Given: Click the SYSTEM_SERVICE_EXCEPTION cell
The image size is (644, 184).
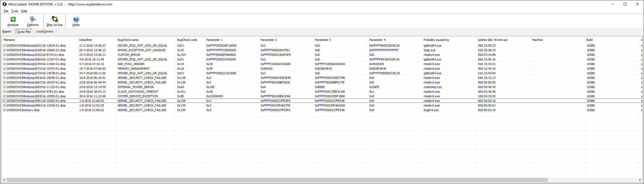Looking at the screenshot, I should 138,96.
